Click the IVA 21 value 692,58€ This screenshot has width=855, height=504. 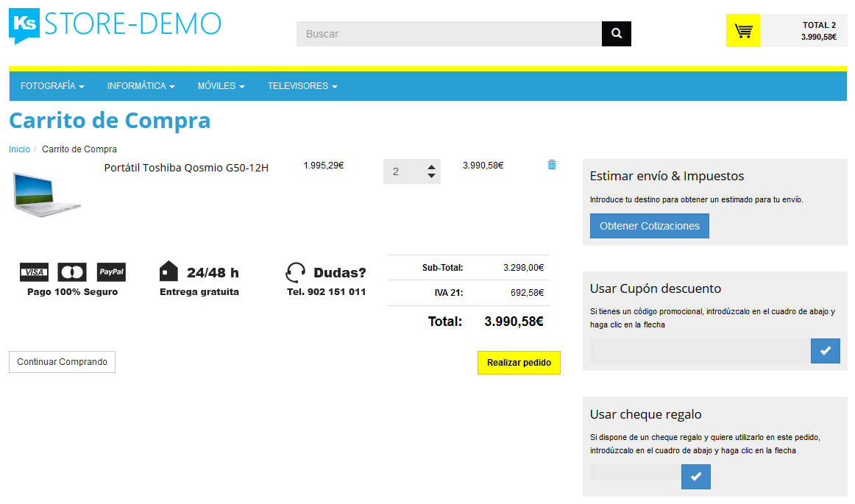[528, 293]
